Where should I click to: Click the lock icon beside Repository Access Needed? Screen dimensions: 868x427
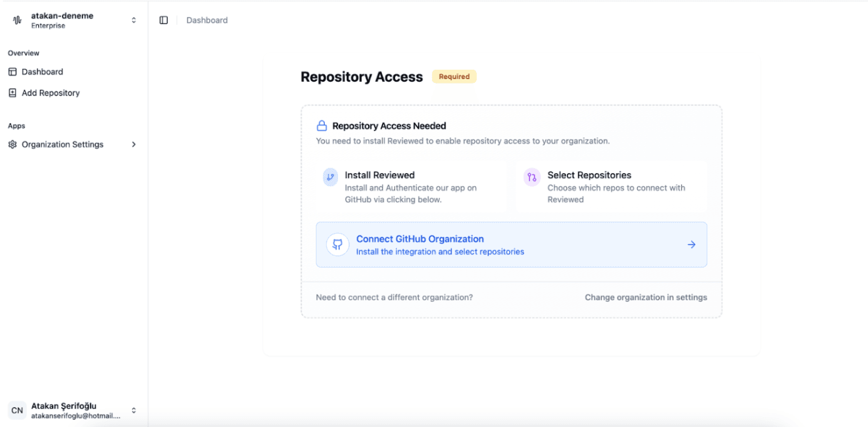(x=322, y=126)
